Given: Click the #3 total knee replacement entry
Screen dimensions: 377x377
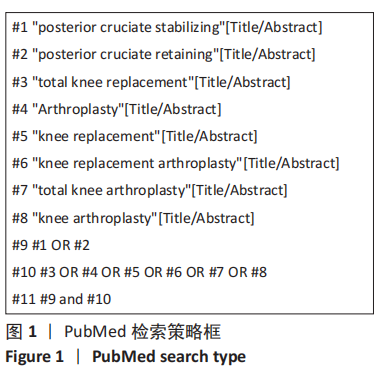Looking at the screenshot, I should click(x=151, y=82).
